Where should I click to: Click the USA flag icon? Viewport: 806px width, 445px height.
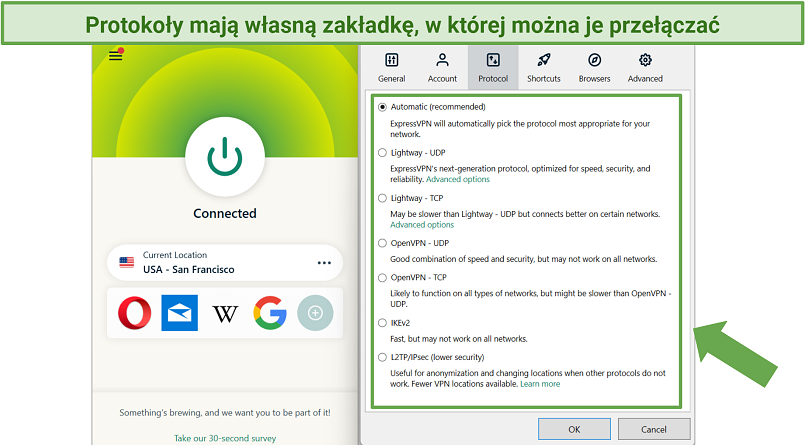126,263
